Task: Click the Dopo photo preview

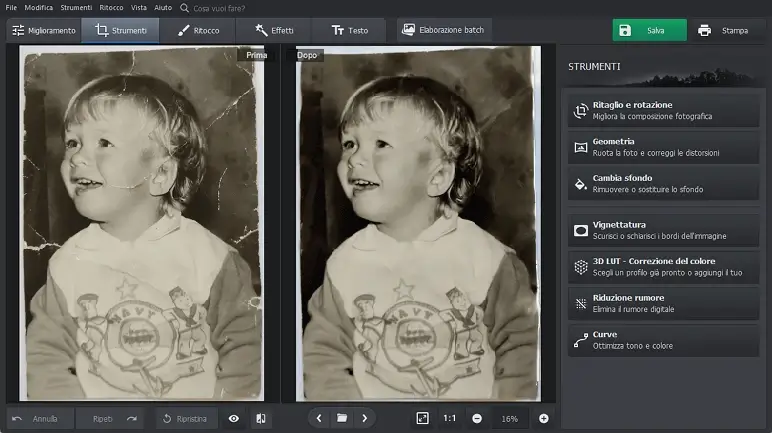Action: 418,223
